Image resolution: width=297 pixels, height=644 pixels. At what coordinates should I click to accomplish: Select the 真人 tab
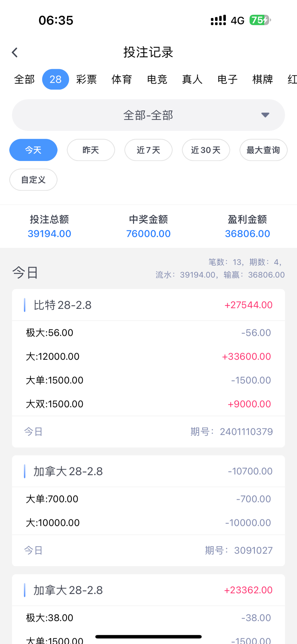192,79
